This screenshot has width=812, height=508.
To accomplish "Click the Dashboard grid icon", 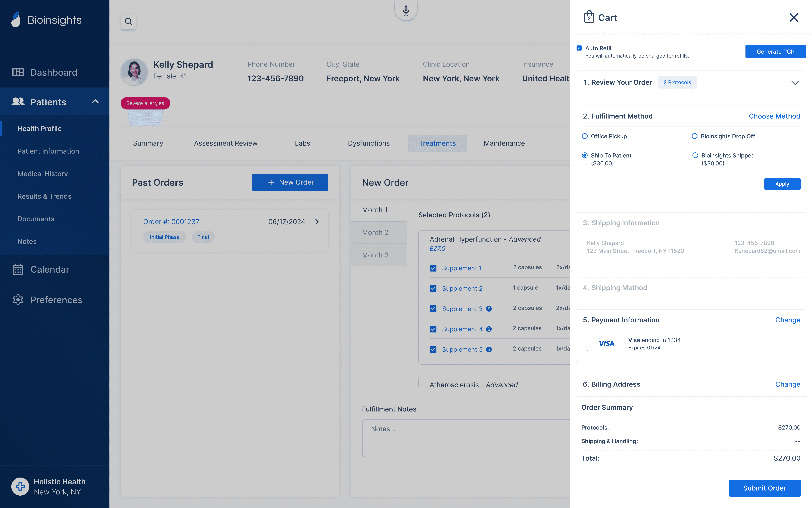I will pos(18,72).
